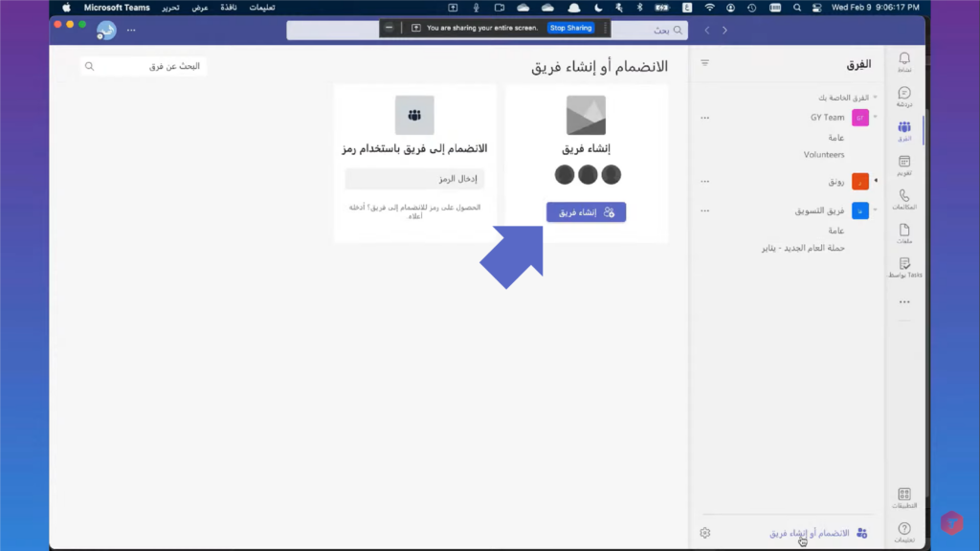Open Spotlight search in menu bar
980x551 pixels.
click(797, 8)
